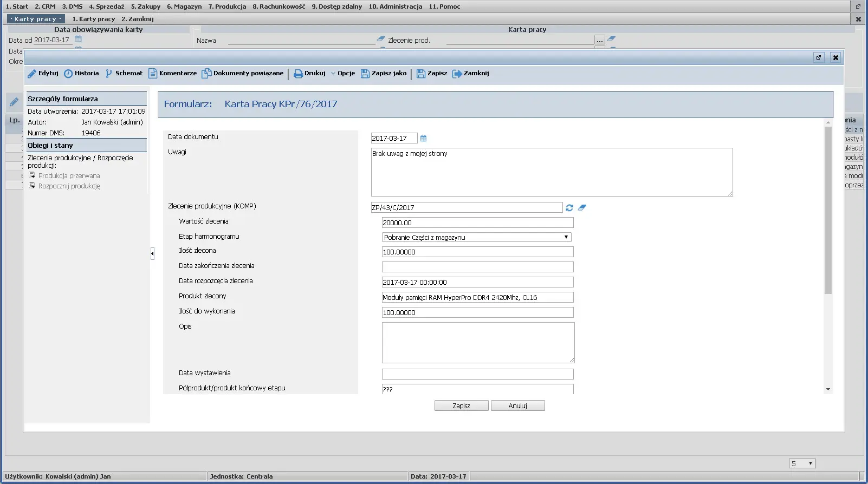
Task: Click the Edytuj pencil icon
Action: 32,74
